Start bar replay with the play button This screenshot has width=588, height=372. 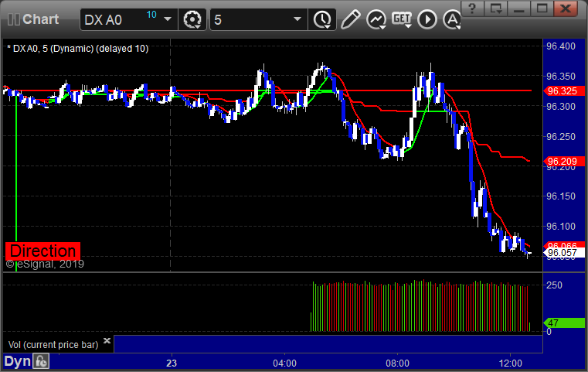(x=427, y=19)
